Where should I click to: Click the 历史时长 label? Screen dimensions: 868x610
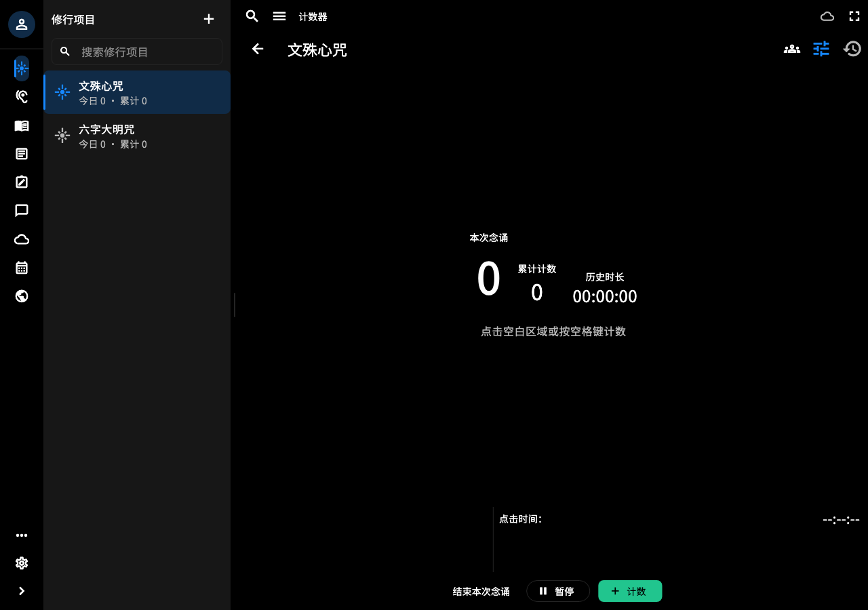click(605, 277)
